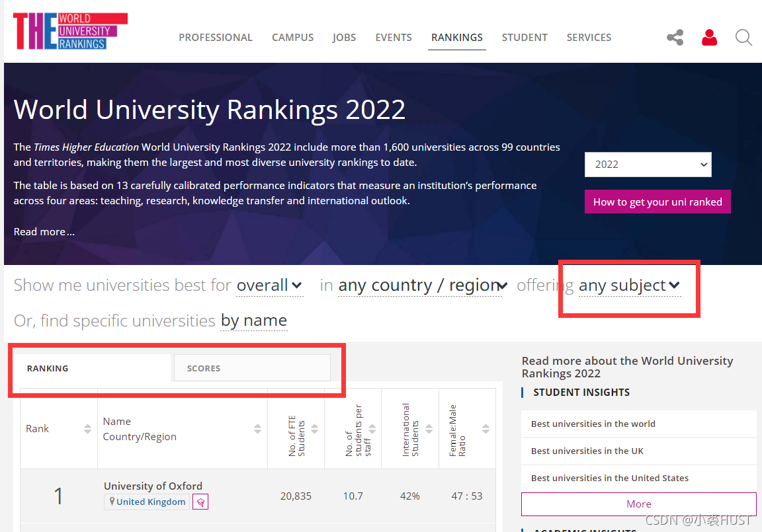Click the 'Read more ...' link
Image resolution: width=762 pixels, height=532 pixels.
(44, 232)
